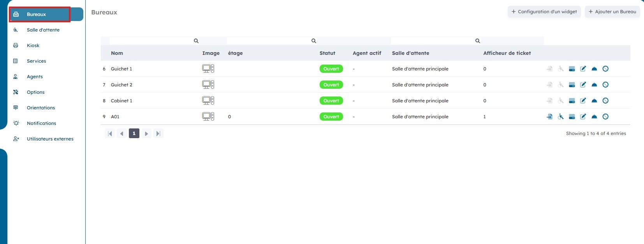Viewport: 644px width, 244px height.
Task: Go to the next page arrow
Action: [146, 134]
